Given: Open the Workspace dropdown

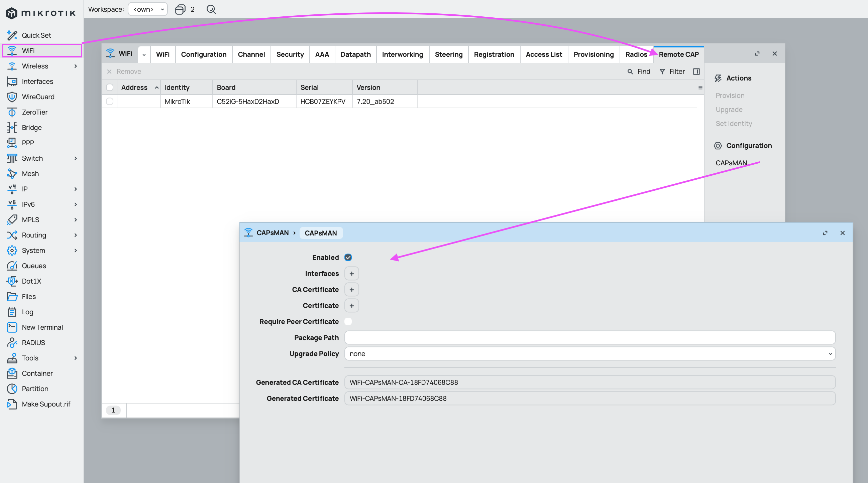Looking at the screenshot, I should point(147,9).
